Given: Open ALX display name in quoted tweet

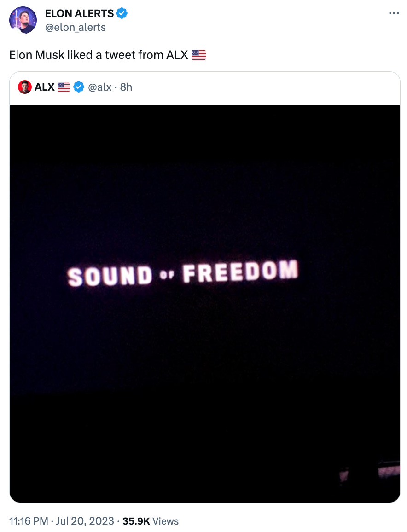Looking at the screenshot, I should [x=45, y=87].
